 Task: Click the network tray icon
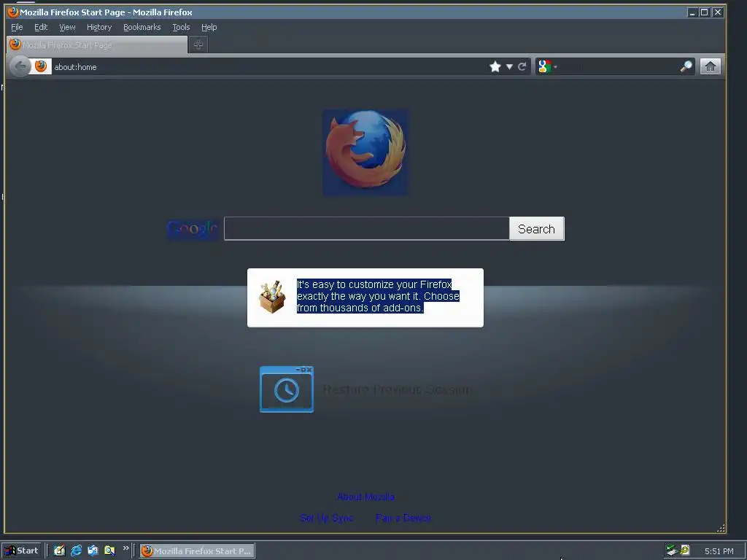(x=672, y=551)
